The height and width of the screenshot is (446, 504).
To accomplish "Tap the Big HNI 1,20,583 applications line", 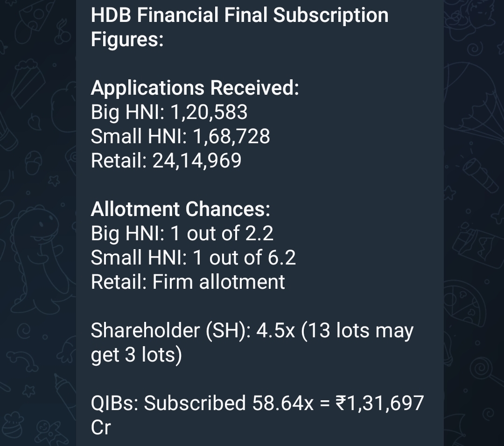I will [x=169, y=112].
